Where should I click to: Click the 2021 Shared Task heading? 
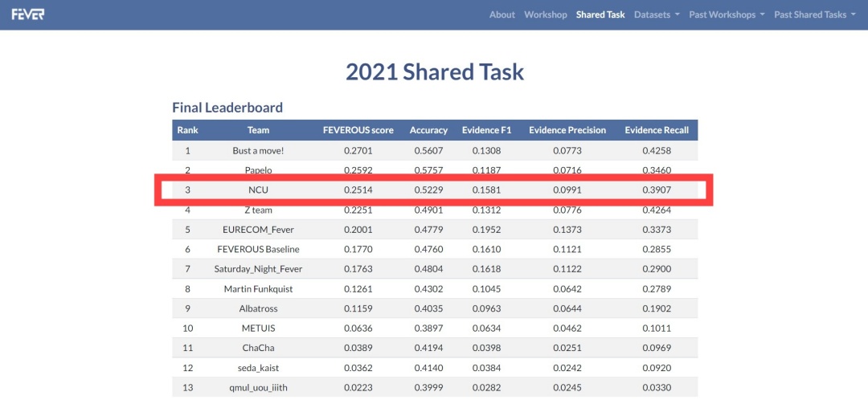434,71
